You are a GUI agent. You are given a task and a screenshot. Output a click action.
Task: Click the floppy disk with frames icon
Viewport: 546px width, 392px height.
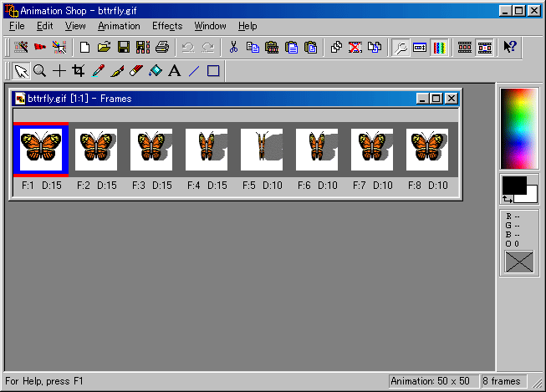[x=143, y=47]
